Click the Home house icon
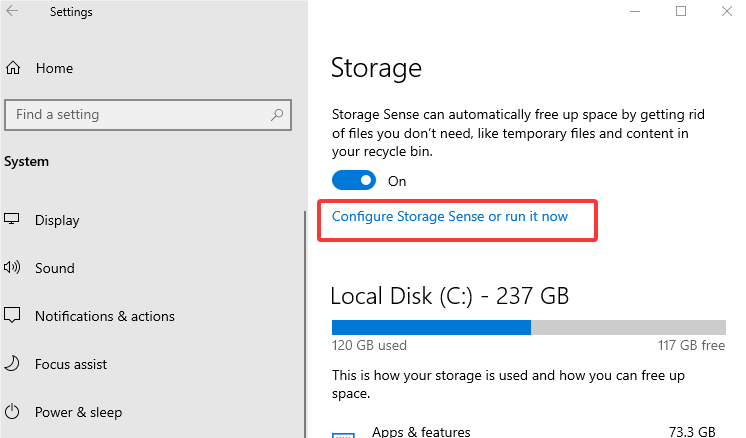Screen dimensions: 746x438 click(13, 69)
